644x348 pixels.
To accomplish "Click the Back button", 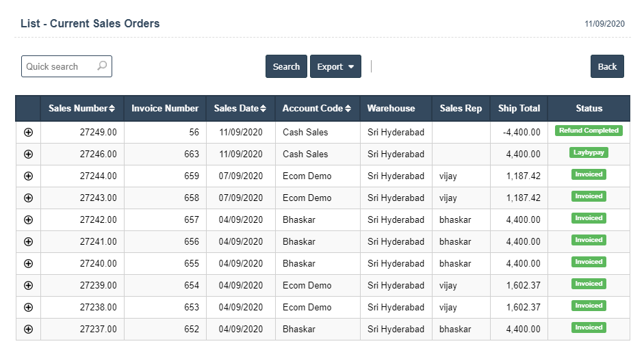I will click(607, 66).
